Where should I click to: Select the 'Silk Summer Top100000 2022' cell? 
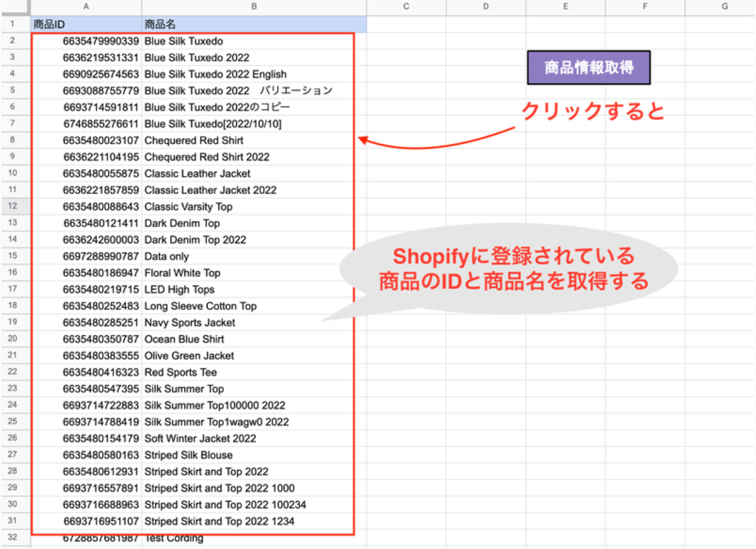pos(254,405)
